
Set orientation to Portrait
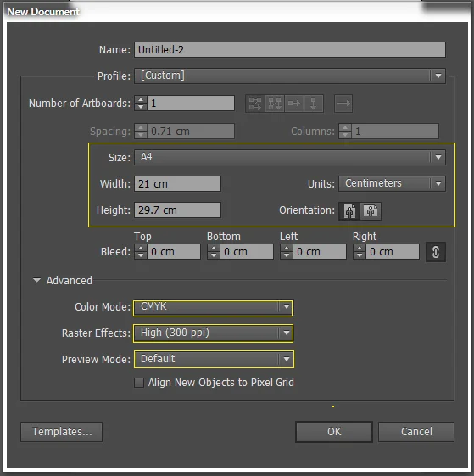[349, 211]
